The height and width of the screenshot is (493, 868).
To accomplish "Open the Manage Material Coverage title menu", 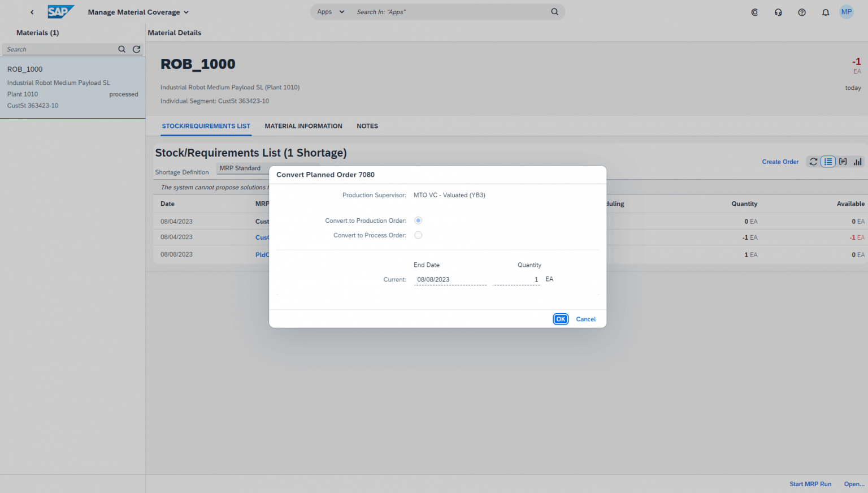I will coord(138,12).
